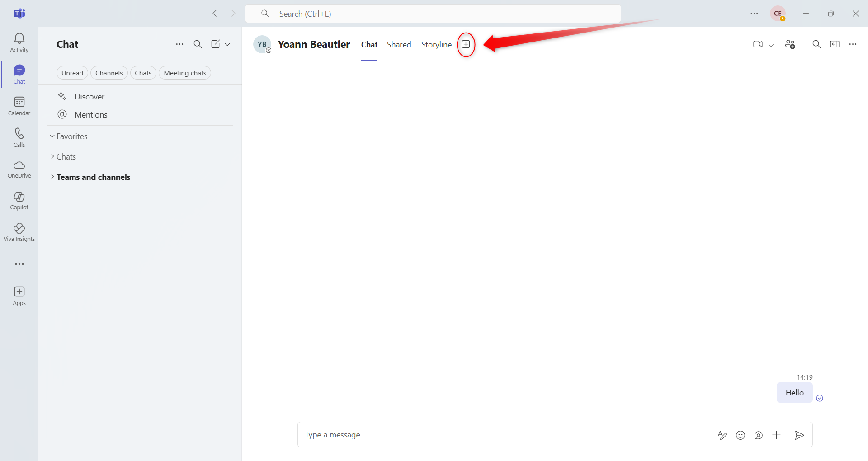Click the Type a message field
Viewport: 868px width, 461px height.
tap(497, 435)
